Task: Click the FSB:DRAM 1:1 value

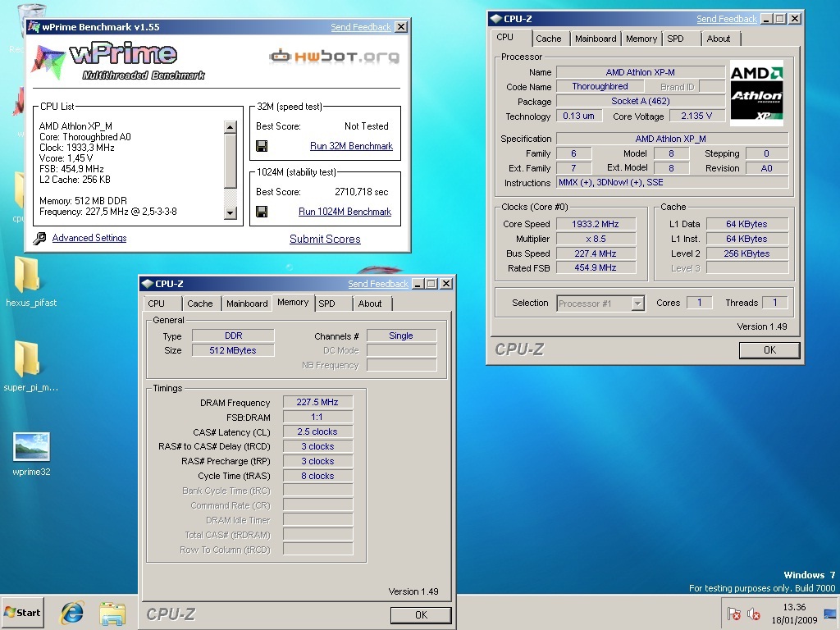Action: pos(317,417)
